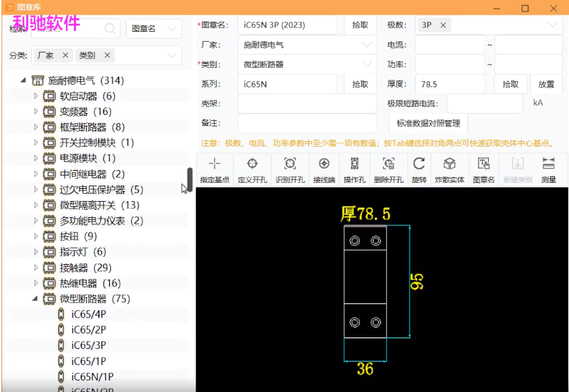Viewport: 569px width, 392px height.
Task: Open the 图章名 toolbar tool
Action: pyautogui.click(x=484, y=169)
